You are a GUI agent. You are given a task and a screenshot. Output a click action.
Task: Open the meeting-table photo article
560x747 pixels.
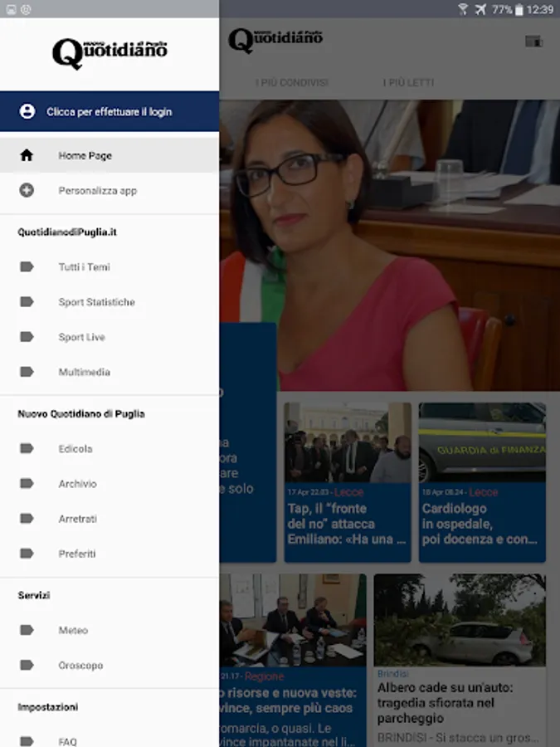tap(293, 661)
